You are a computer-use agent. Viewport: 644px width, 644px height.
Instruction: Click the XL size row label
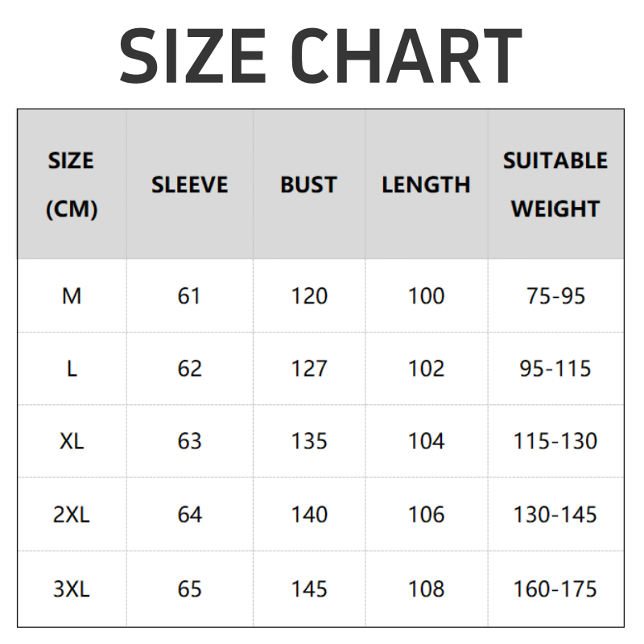[x=72, y=441]
